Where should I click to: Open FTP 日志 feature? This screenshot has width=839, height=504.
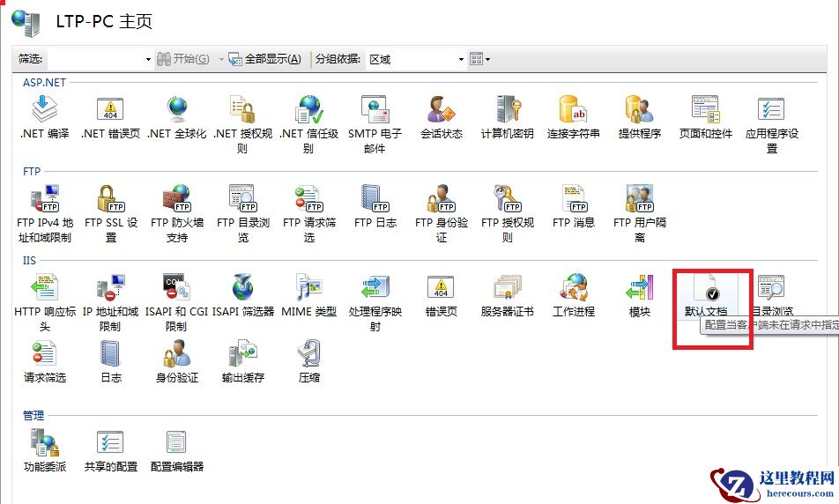point(375,206)
